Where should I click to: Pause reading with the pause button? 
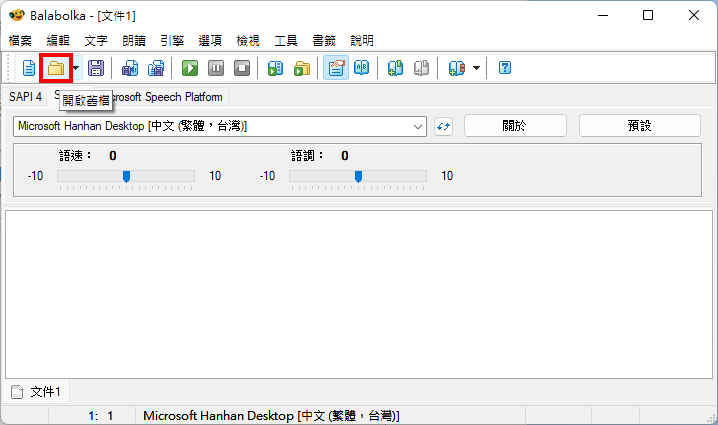(216, 68)
